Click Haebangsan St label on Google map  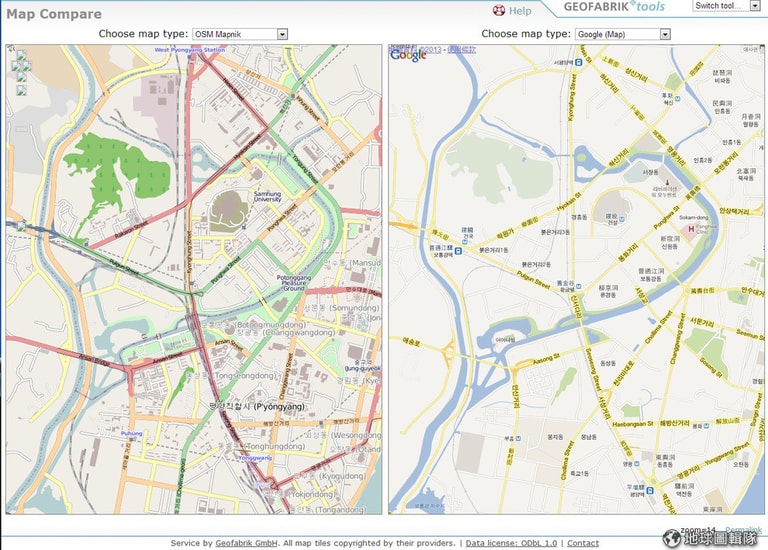click(x=632, y=424)
